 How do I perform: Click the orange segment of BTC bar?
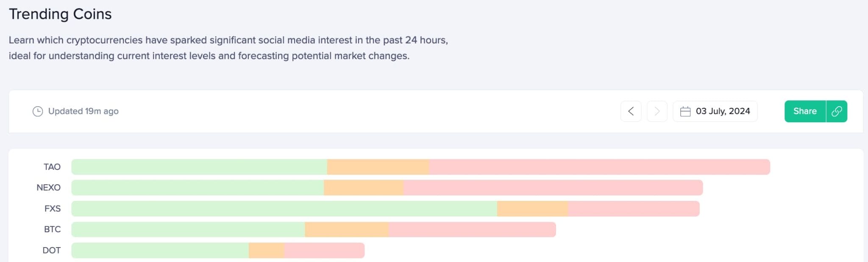click(x=347, y=229)
